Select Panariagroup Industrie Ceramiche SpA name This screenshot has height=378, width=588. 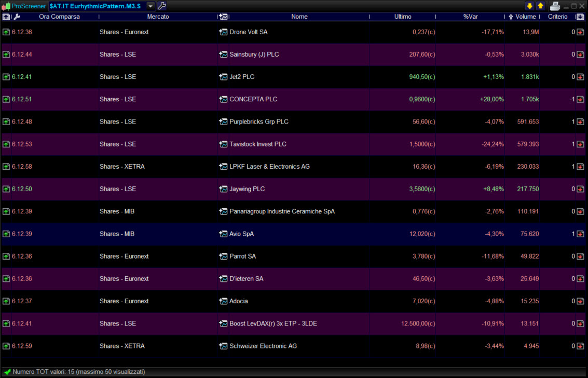(x=282, y=211)
